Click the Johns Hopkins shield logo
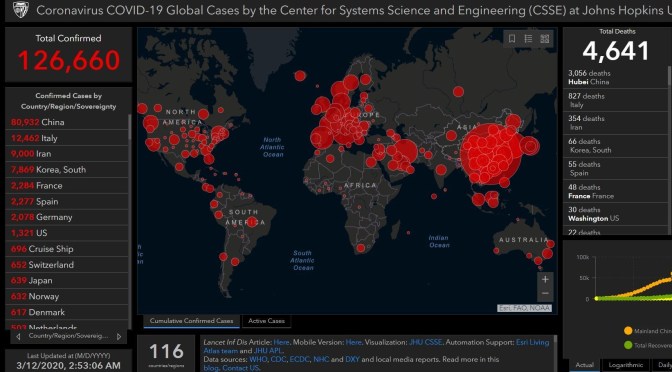This screenshot has width=672, height=372. pyautogui.click(x=20, y=9)
